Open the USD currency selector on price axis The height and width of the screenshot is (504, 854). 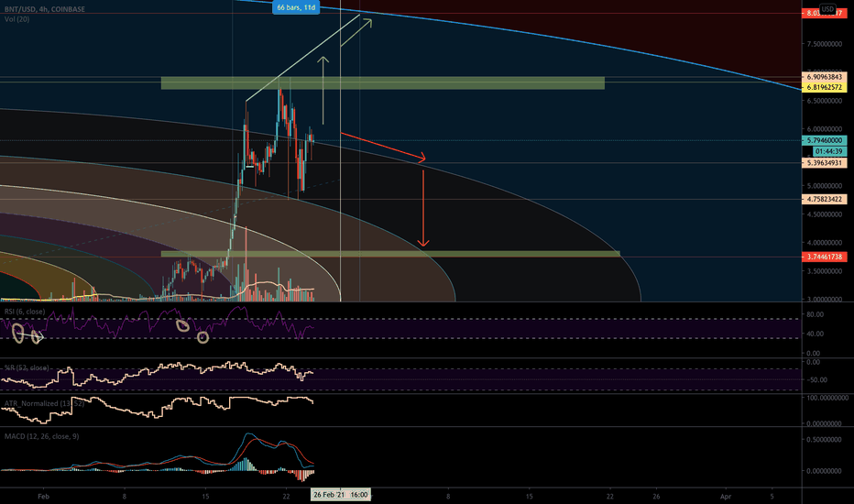[827, 9]
